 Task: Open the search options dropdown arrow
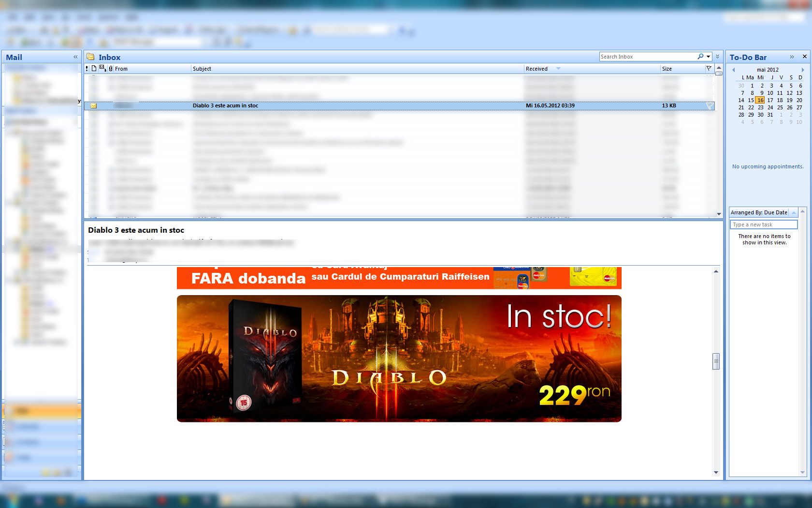709,57
